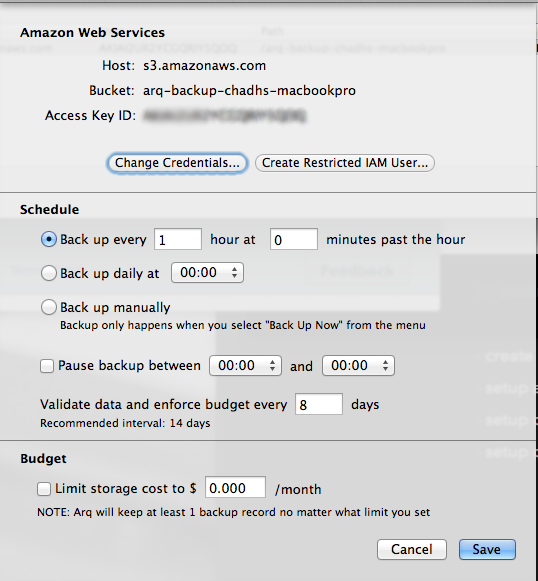Click the Change Credentials button
Viewport: 538px width, 581px height.
[177, 163]
